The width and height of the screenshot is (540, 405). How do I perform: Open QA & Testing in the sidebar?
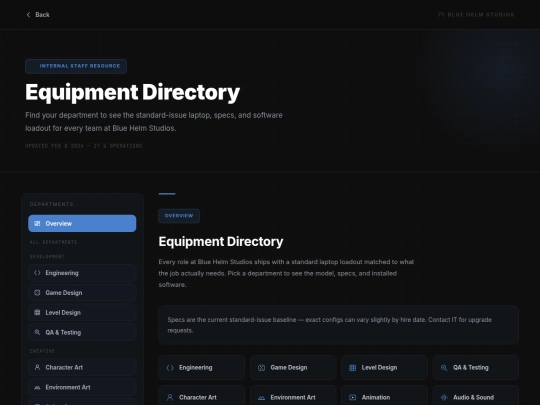click(x=82, y=332)
